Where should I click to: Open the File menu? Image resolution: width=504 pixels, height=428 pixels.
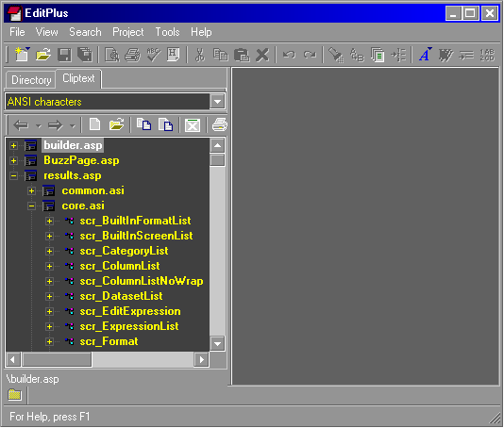click(x=17, y=32)
